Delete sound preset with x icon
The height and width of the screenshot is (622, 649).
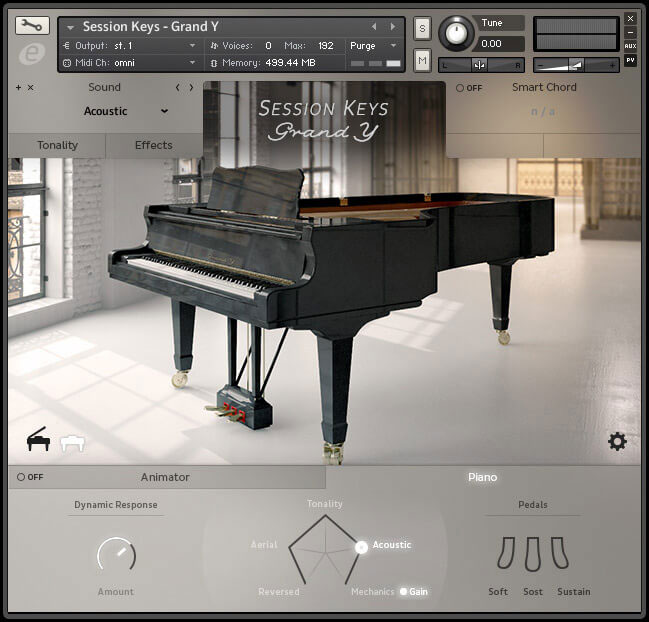(x=31, y=87)
